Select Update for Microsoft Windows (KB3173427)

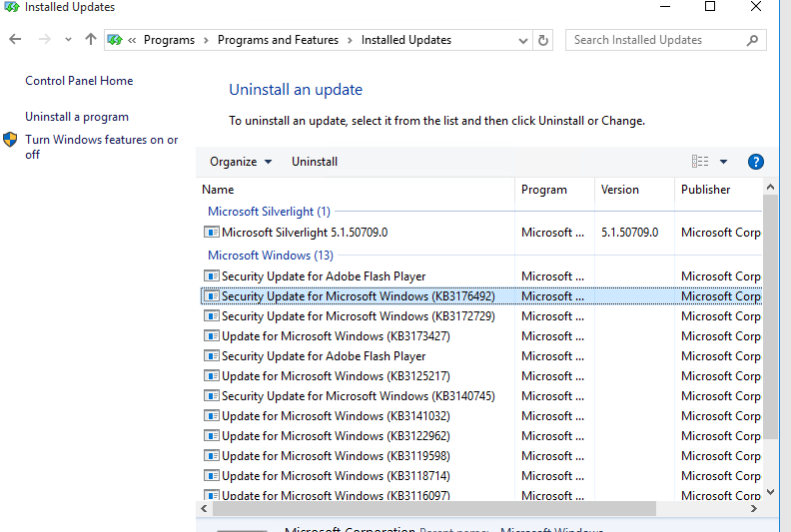point(480,335)
